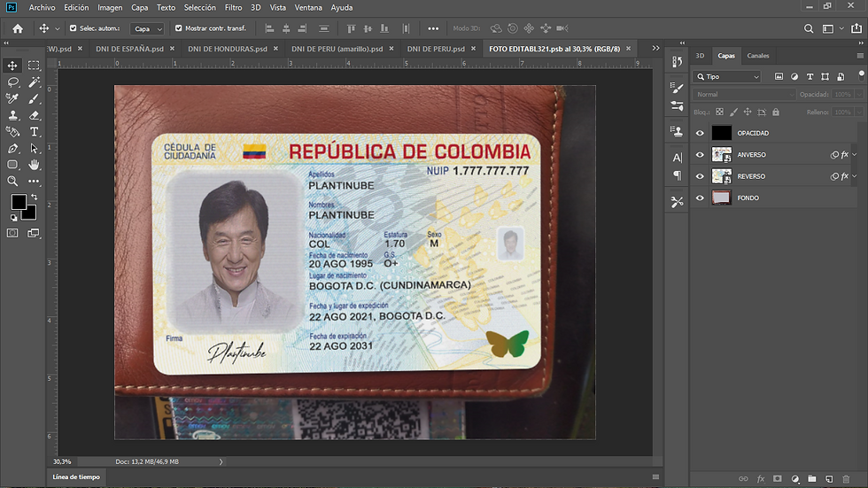
Task: Select the Rectangle shape tool
Action: (12, 165)
